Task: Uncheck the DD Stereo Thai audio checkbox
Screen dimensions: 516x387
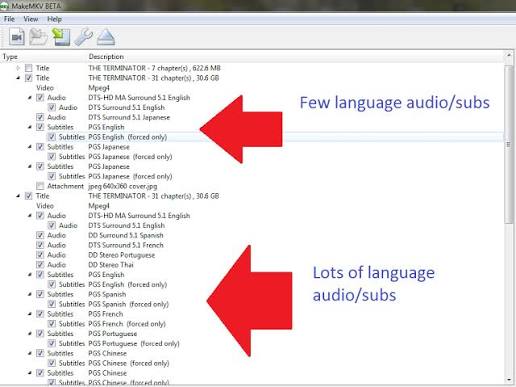Action: 40,265
